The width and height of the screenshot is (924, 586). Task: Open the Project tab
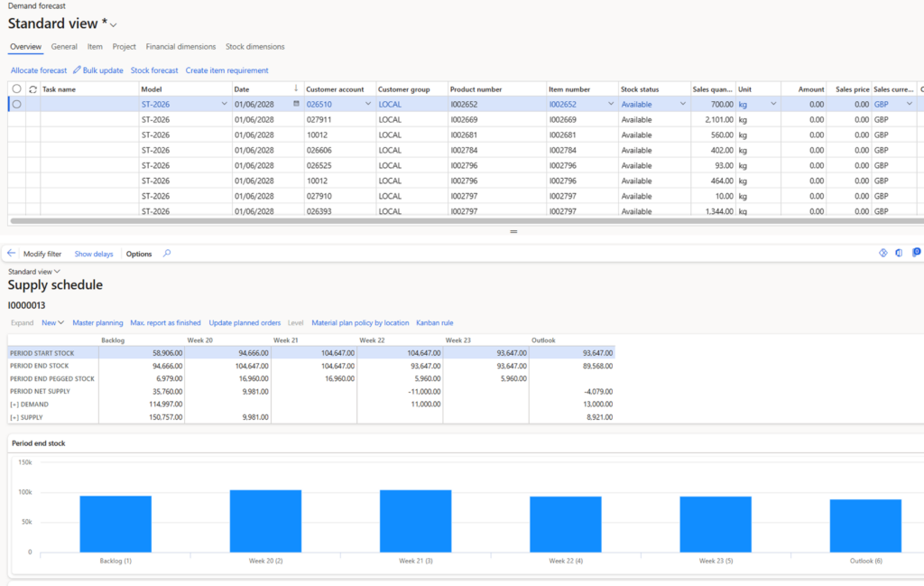[x=124, y=47]
